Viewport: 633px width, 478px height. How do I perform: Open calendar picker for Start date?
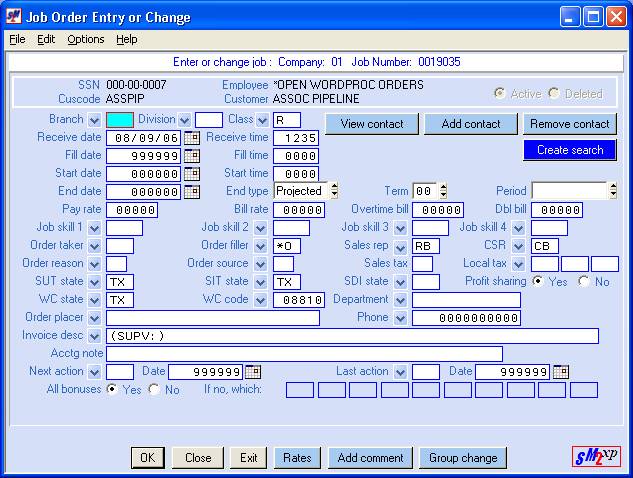(x=191, y=174)
